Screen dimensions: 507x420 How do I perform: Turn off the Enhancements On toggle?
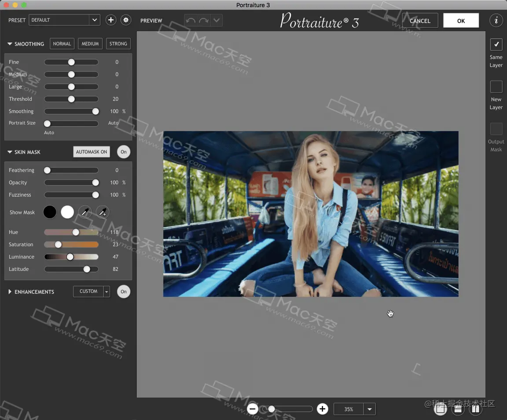[123, 291]
